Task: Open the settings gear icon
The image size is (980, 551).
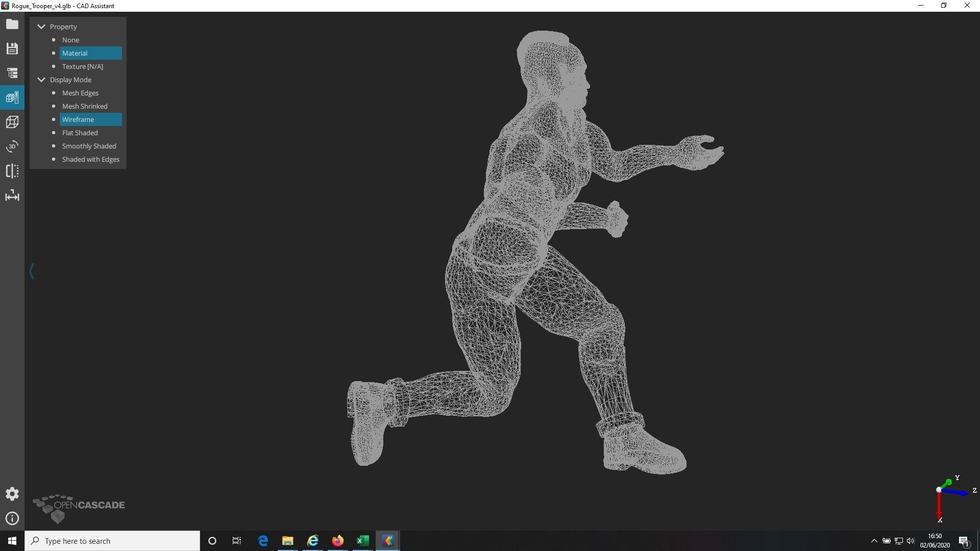Action: (x=12, y=494)
